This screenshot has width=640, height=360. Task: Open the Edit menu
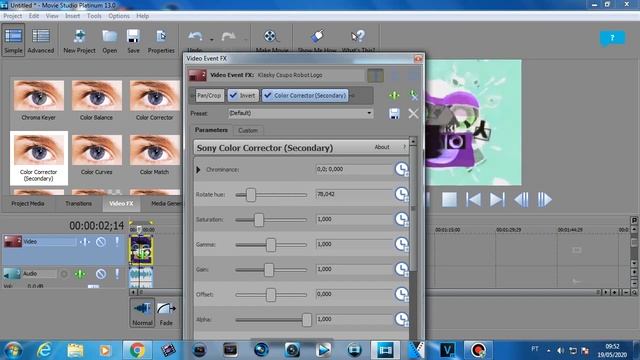(34, 16)
